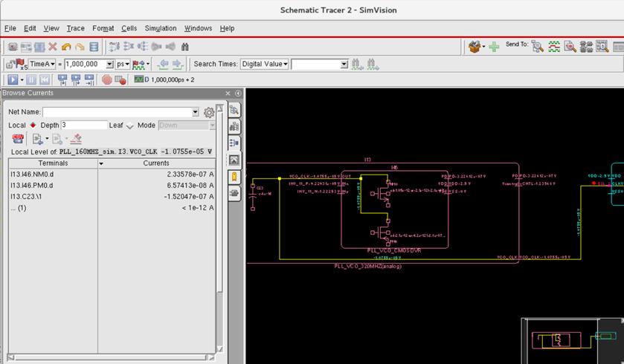
Task: Open the Trace menu
Action: (x=75, y=28)
